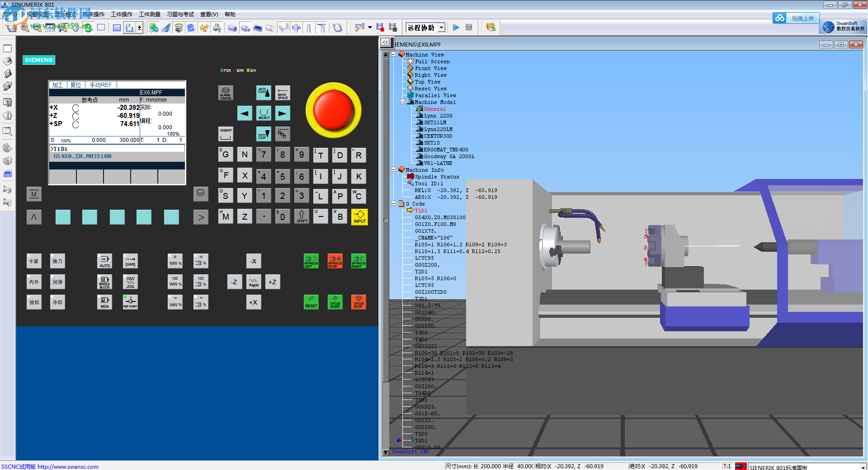Click the INSERT key
This screenshot has width=868, height=470.
(x=226, y=134)
